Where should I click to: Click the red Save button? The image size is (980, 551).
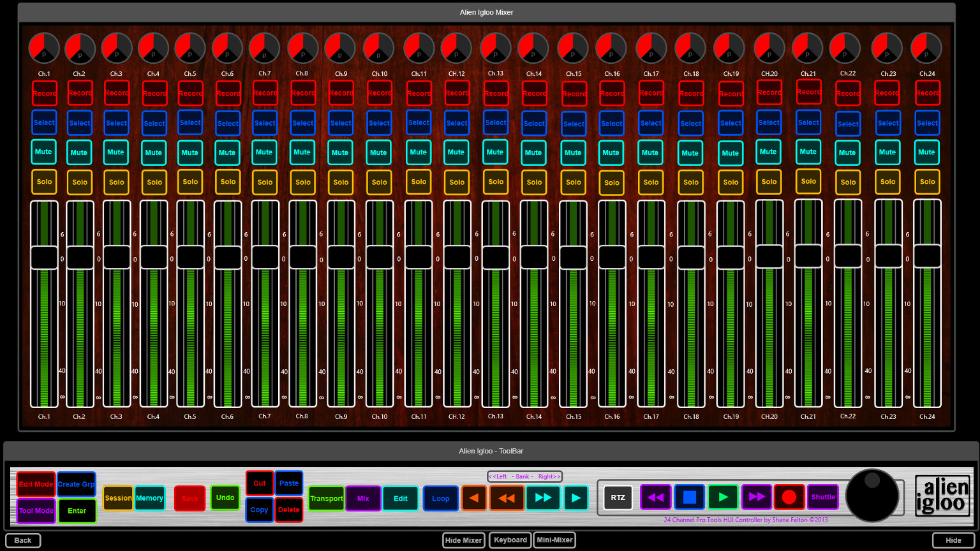tap(190, 498)
